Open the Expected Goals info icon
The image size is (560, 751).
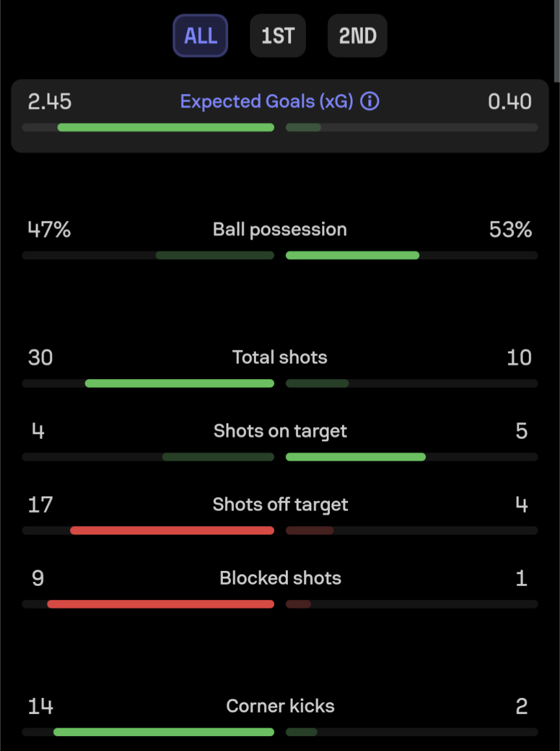coord(369,101)
